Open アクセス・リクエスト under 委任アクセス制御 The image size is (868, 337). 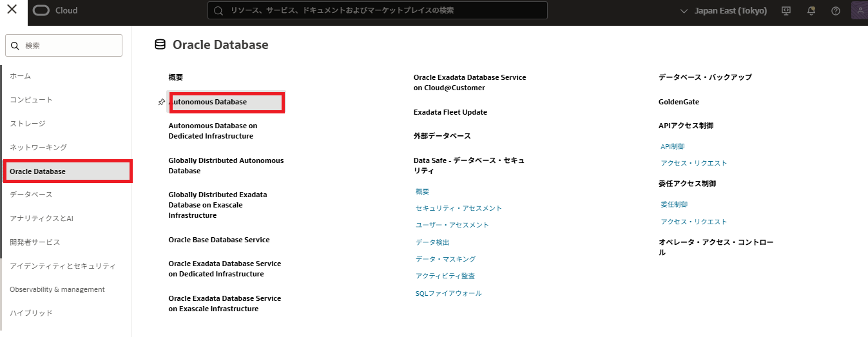point(694,222)
